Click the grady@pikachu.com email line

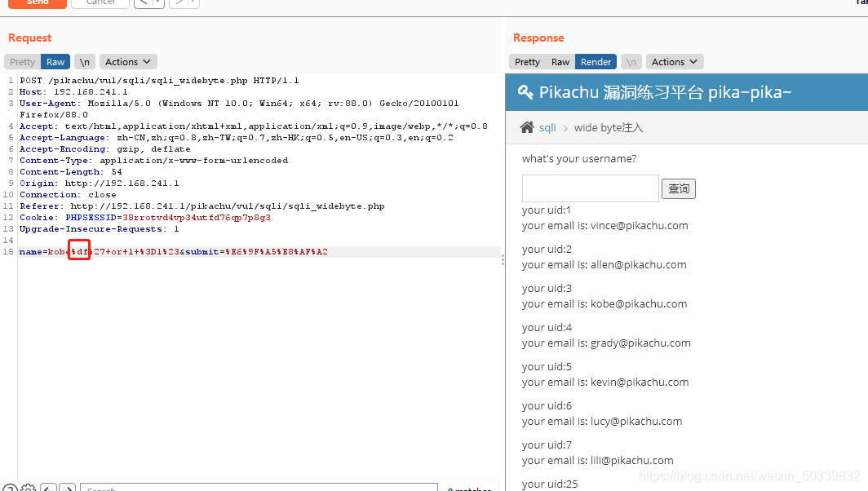click(606, 343)
